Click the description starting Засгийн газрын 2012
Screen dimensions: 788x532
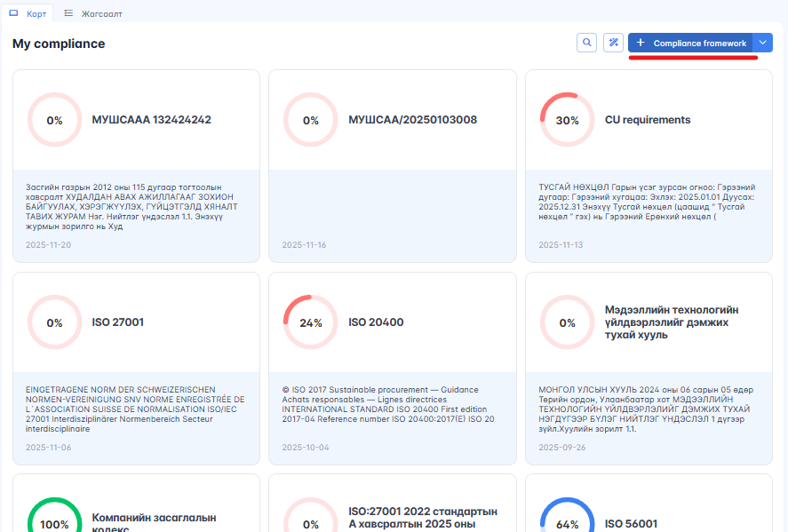point(131,206)
